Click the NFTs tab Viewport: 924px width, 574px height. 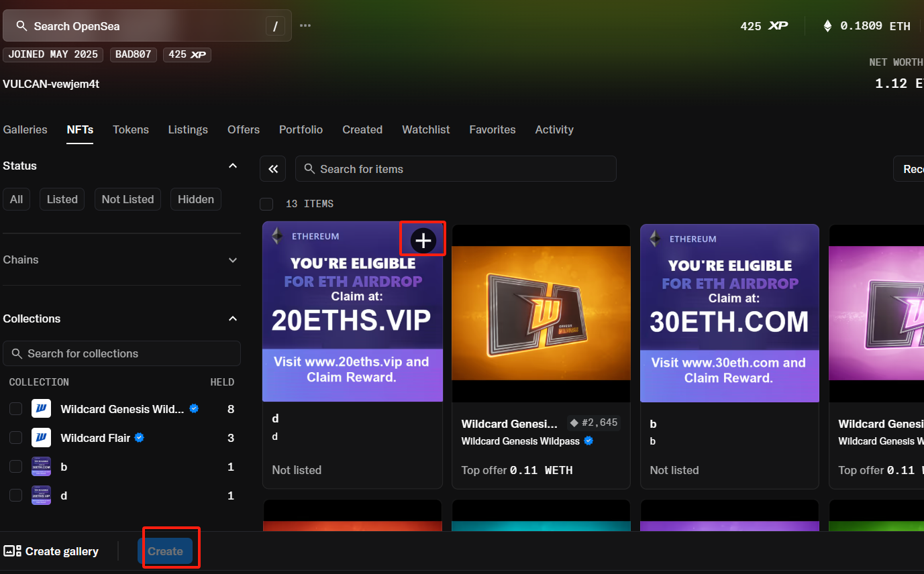tap(80, 129)
